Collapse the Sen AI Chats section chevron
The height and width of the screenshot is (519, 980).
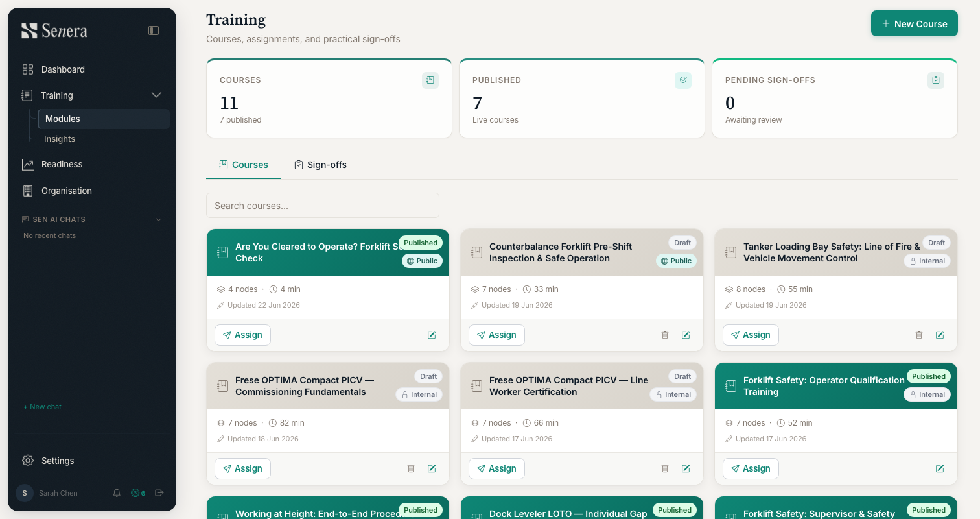coord(159,219)
